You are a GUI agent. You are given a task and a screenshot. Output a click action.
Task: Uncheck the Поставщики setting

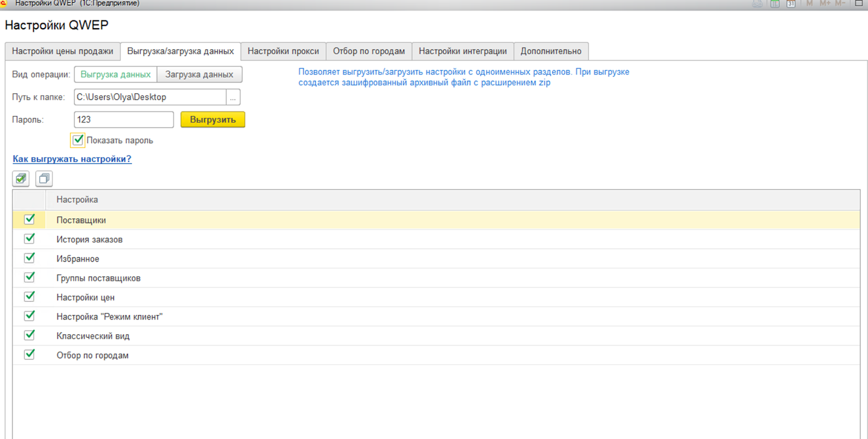[x=29, y=219]
